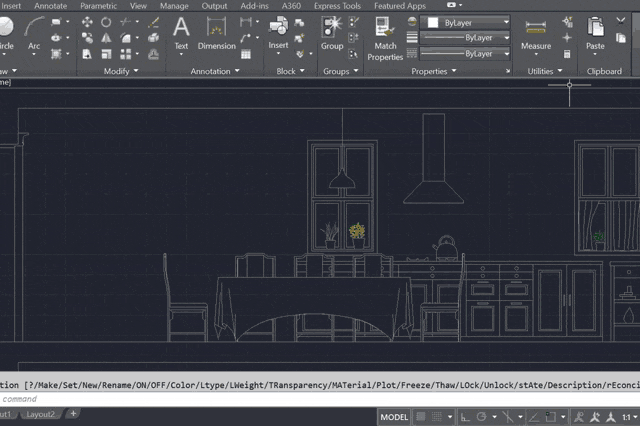The image size is (640, 426).
Task: Switch to the Manage ribbon tab
Action: click(174, 6)
